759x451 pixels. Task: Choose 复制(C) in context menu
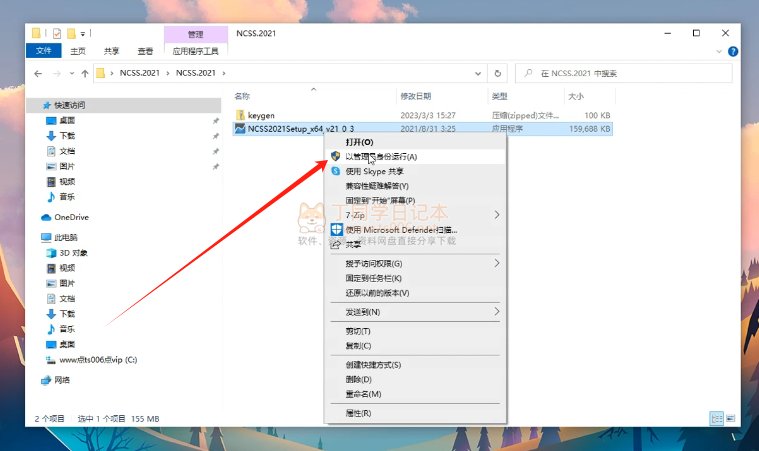coord(415,346)
